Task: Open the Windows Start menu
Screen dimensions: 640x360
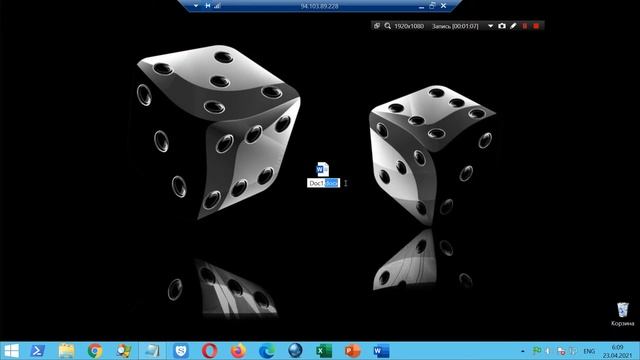Action: pyautogui.click(x=11, y=351)
